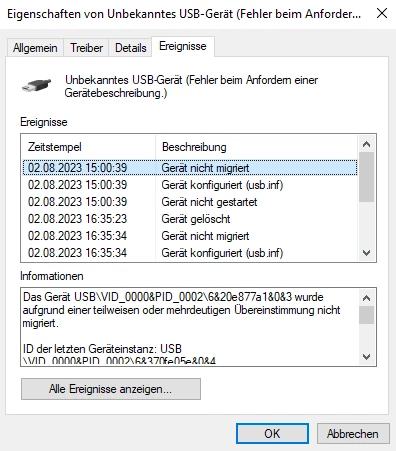The height and width of the screenshot is (451, 396).
Task: Click the line ID der letzten Geräteinstanz
Action: 102,349
